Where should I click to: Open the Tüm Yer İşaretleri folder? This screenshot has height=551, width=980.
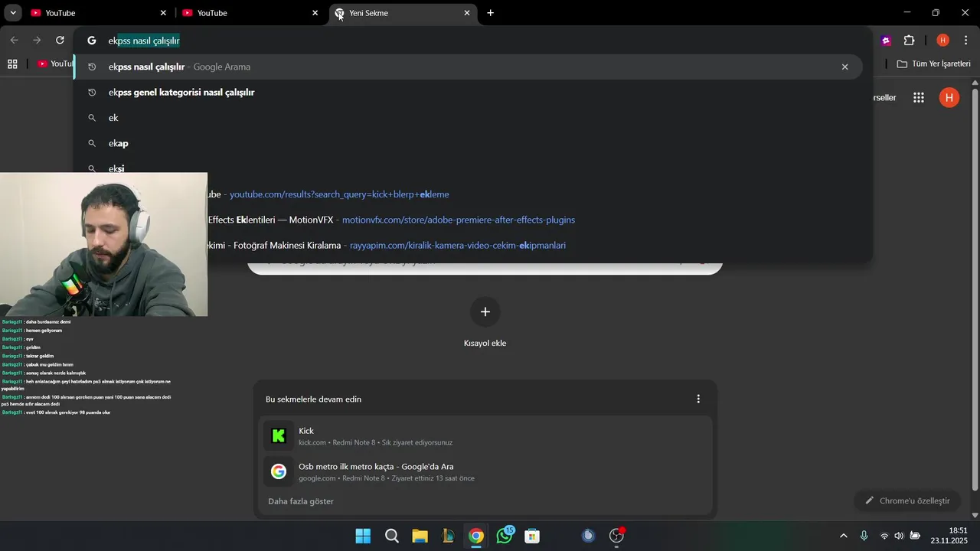(933, 64)
